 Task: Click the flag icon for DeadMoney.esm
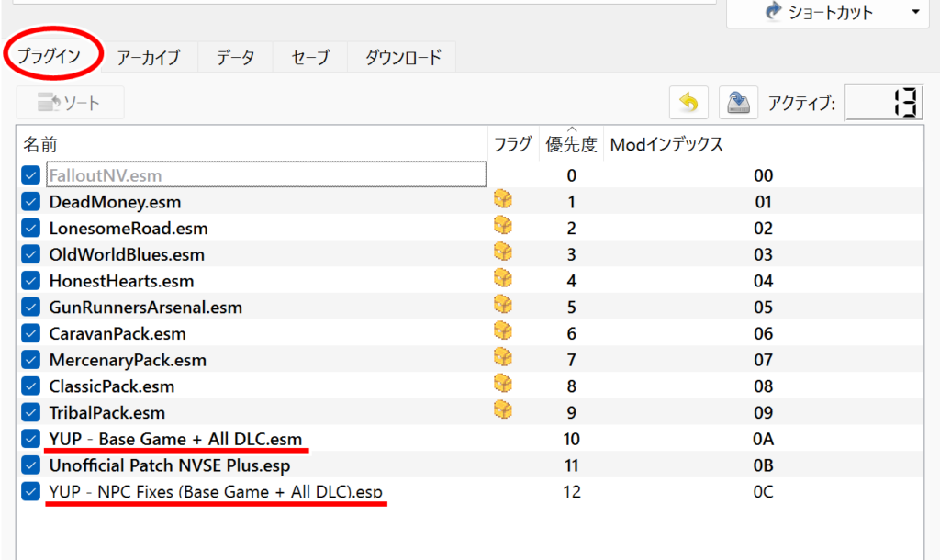click(x=502, y=199)
